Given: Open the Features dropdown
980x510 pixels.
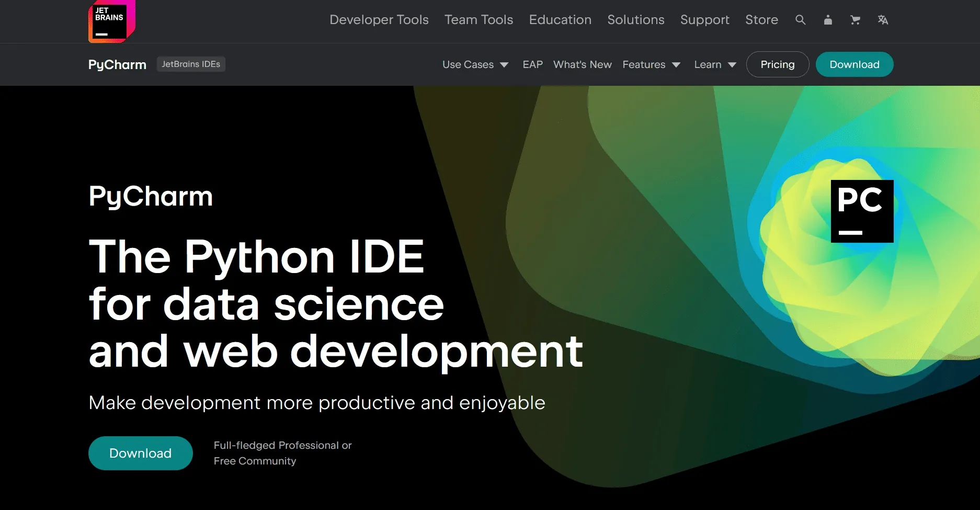Looking at the screenshot, I should pyautogui.click(x=651, y=64).
